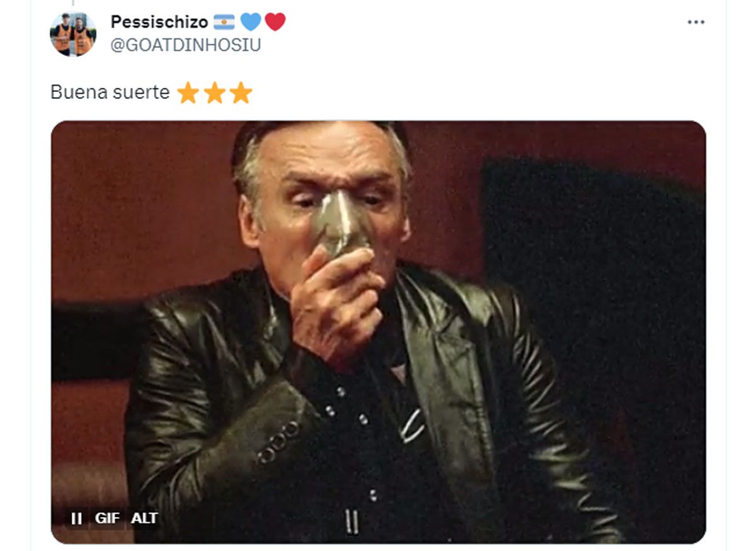Viewport: 756px width, 551px height.
Task: Open the tweet's three-dot more options menu
Action: pos(696,22)
